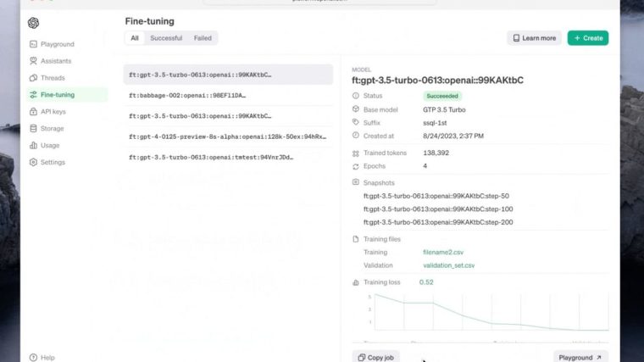Click the GTP 3.5 Turbo base model value

[x=444, y=109]
